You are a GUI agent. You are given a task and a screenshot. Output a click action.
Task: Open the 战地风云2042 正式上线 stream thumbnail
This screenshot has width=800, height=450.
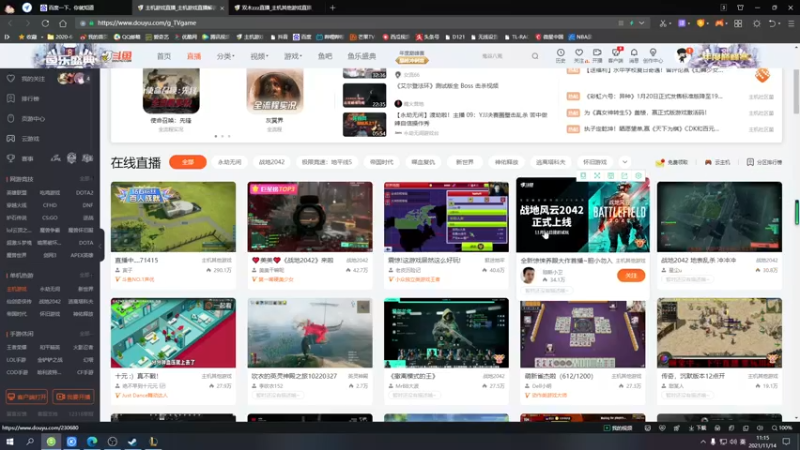583,214
